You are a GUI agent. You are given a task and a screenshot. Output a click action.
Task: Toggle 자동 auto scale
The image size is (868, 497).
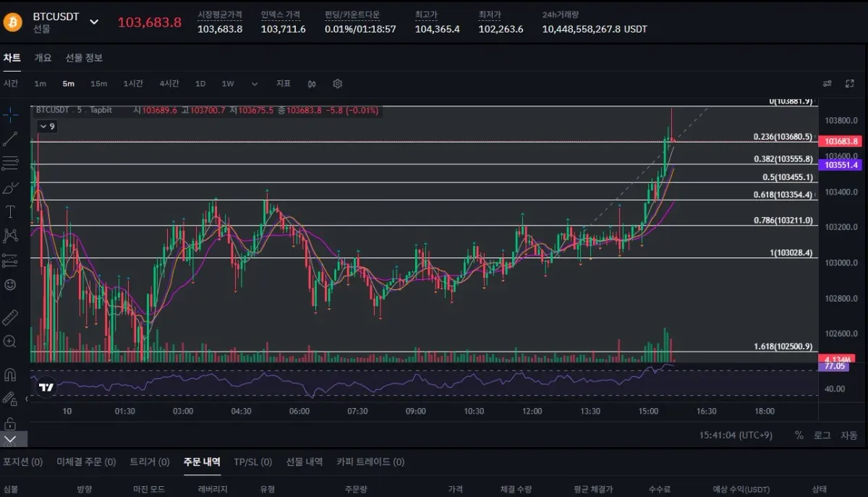[x=848, y=436]
